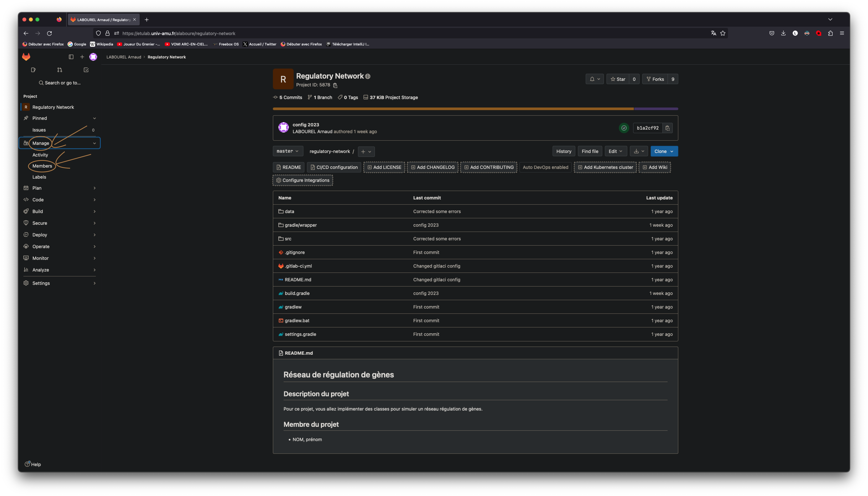Image resolution: width=868 pixels, height=496 pixels.
Task: Click Help at the sidebar bottom
Action: click(x=33, y=464)
